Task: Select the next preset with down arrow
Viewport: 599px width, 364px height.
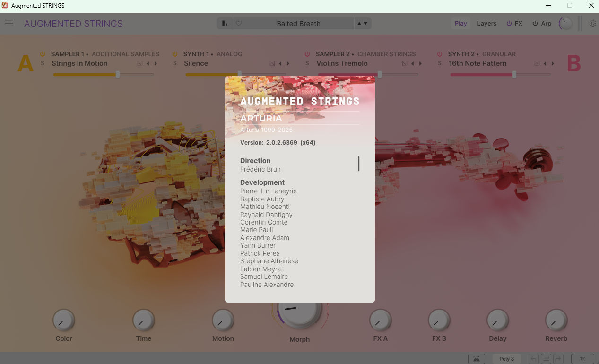Action: tap(365, 23)
